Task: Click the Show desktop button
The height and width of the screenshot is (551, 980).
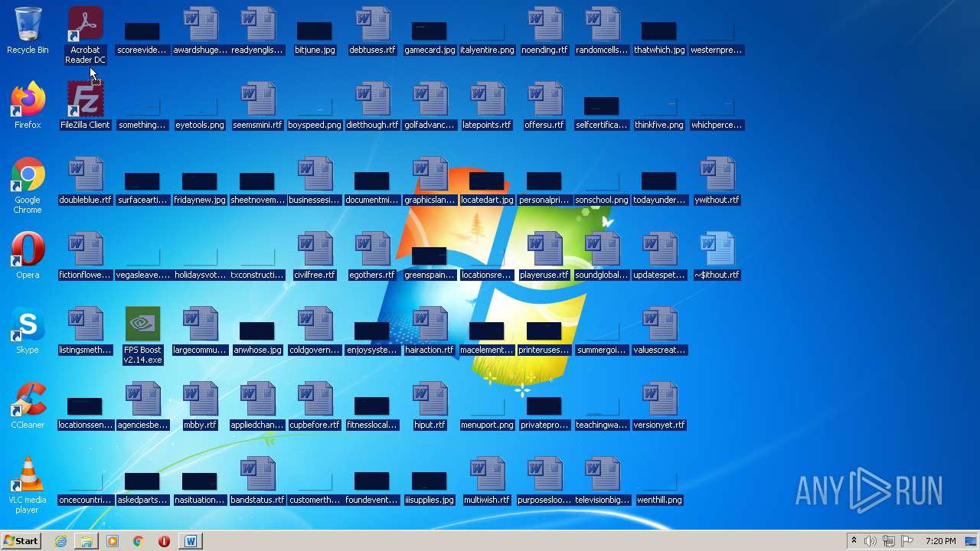Action: [x=971, y=541]
